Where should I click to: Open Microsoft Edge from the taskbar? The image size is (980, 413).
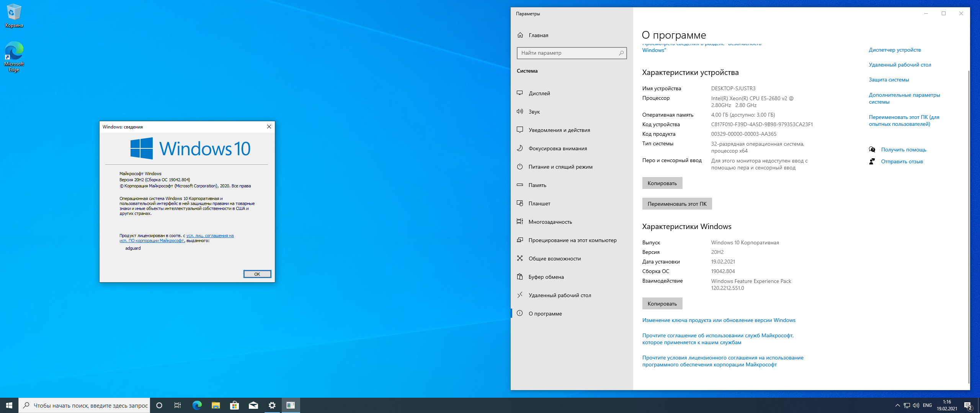click(197, 405)
